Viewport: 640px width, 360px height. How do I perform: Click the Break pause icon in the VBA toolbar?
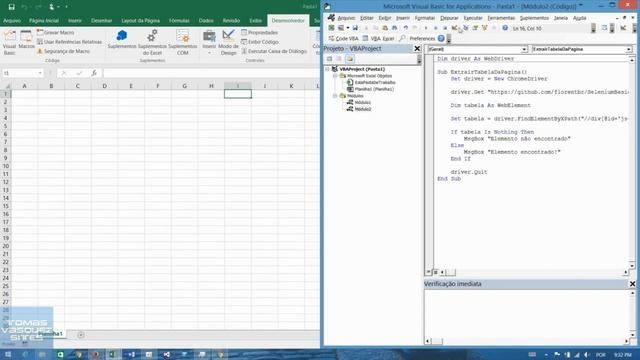(436, 28)
